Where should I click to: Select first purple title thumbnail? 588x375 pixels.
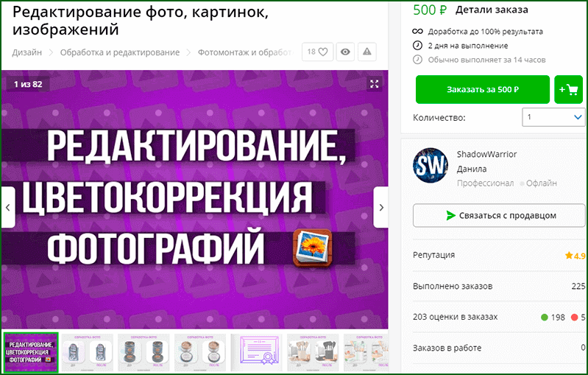tap(31, 352)
